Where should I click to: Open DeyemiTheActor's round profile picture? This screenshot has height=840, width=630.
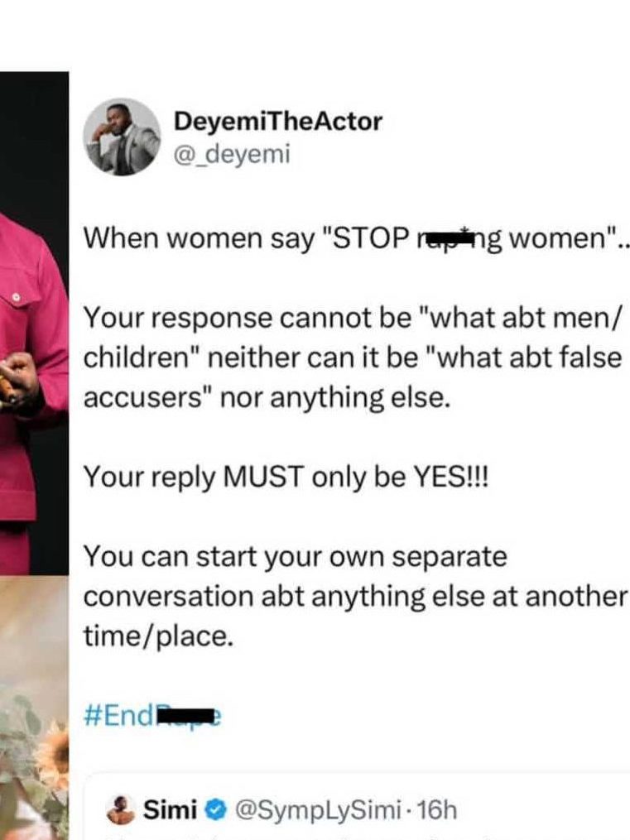[123, 137]
